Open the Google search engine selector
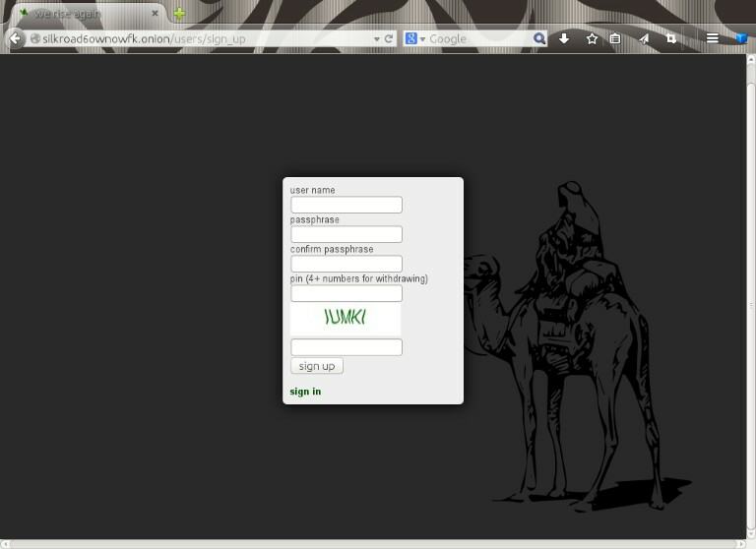Screen dimensions: 756x549 [x=414, y=38]
